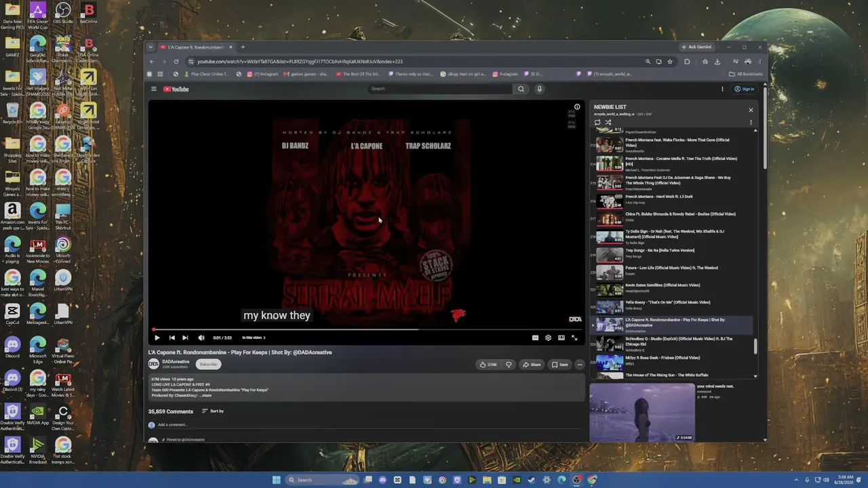Focus the YouTube search field

[x=440, y=89]
